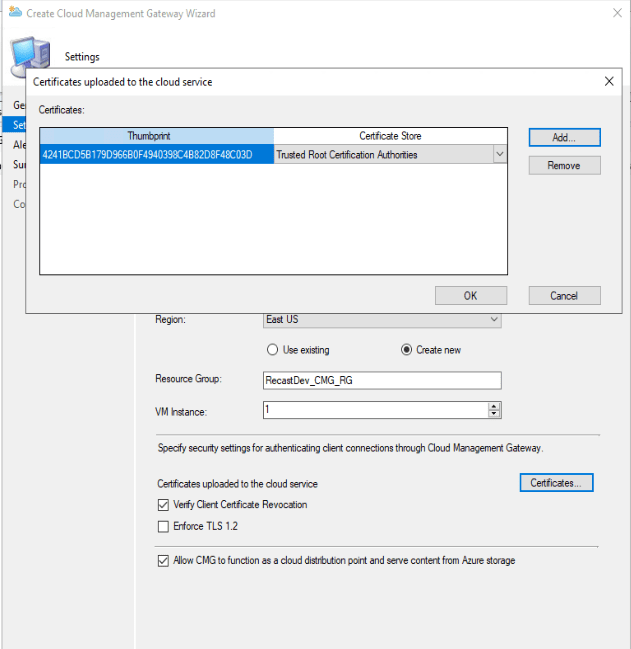Close the Certificates dialog with X button
This screenshot has height=649, width=631.
pos(609,81)
